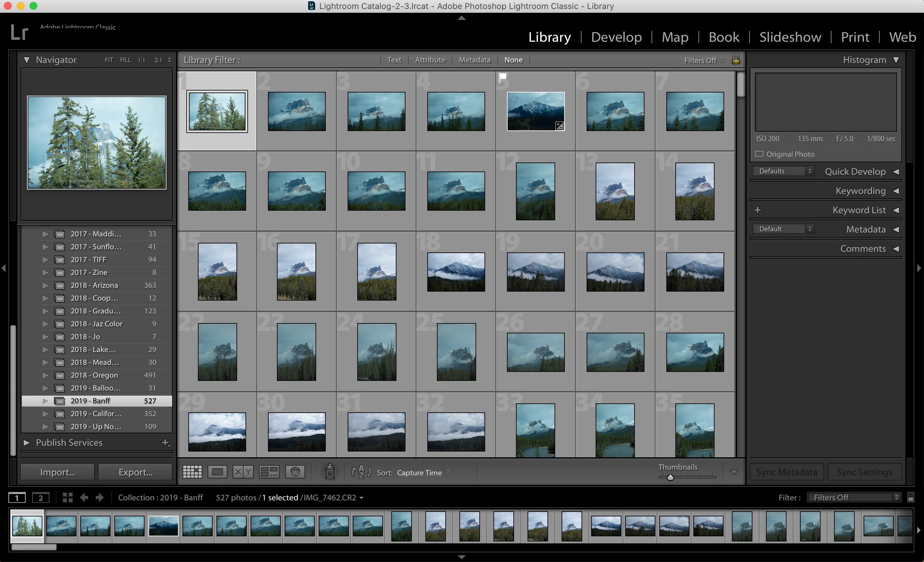Select the Metadata library filter tab
This screenshot has height=562, width=924.
pyautogui.click(x=475, y=60)
